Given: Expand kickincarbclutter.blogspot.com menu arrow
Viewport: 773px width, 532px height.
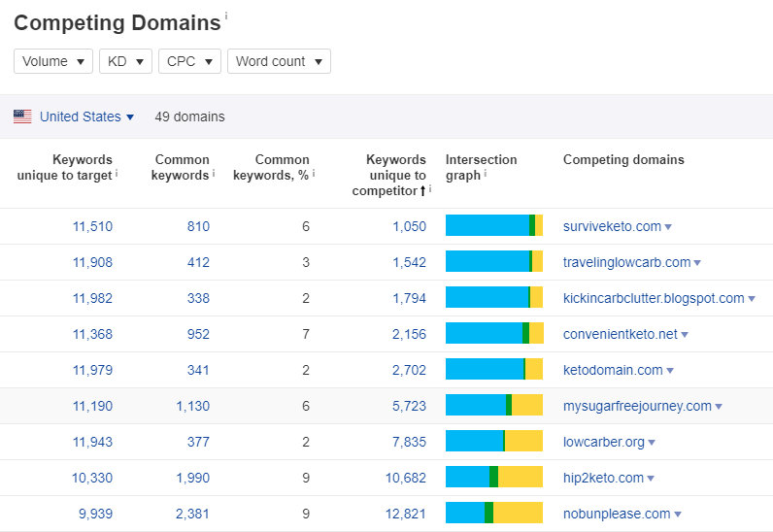Looking at the screenshot, I should point(752,299).
